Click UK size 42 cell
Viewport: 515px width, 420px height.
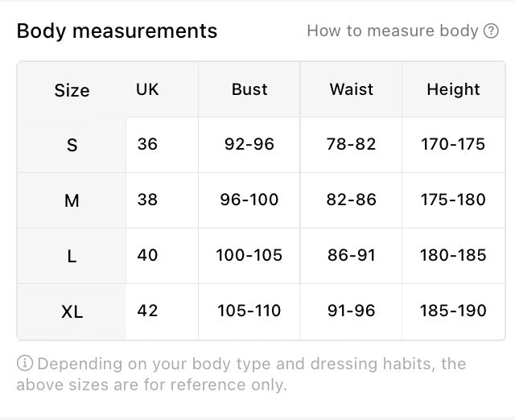[147, 311]
